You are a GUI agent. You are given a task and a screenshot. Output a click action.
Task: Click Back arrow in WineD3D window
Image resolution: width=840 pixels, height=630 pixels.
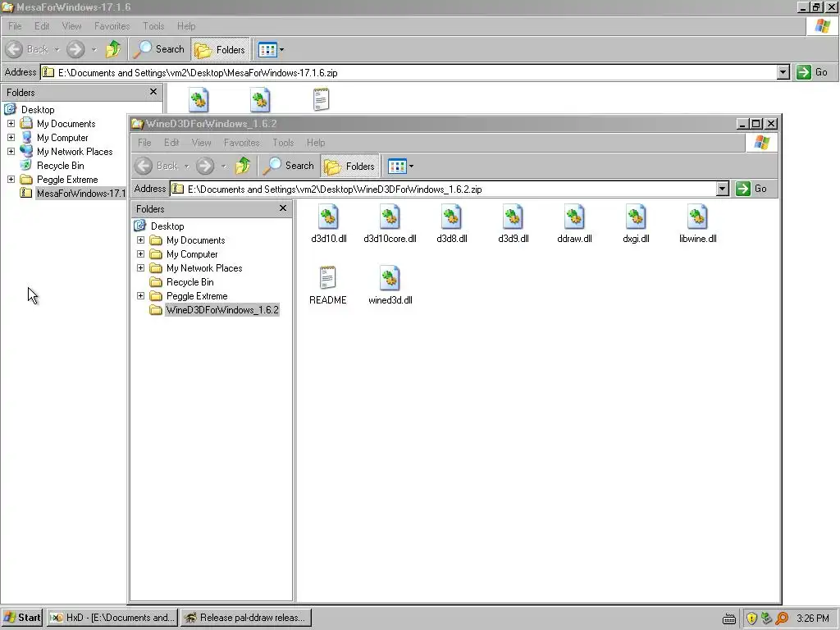click(x=144, y=166)
